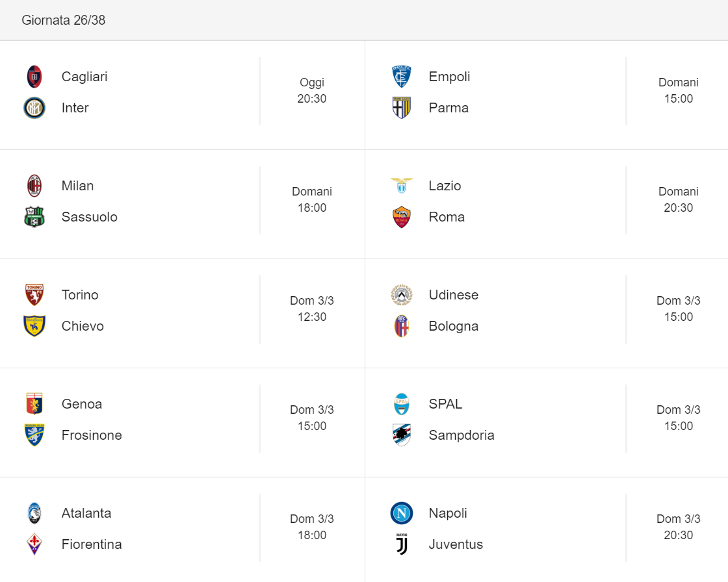This screenshot has height=582, width=728.
Task: Select the Juventus logo icon
Action: [402, 544]
